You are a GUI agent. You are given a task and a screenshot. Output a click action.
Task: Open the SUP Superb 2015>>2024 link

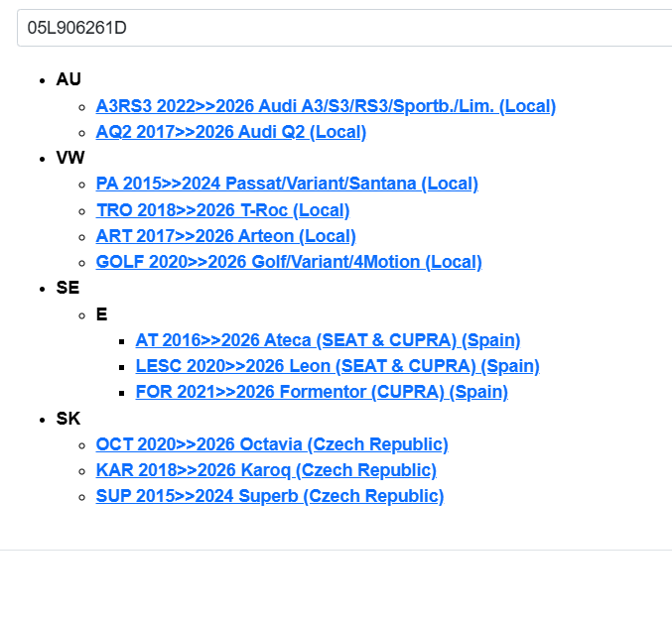[x=270, y=496]
